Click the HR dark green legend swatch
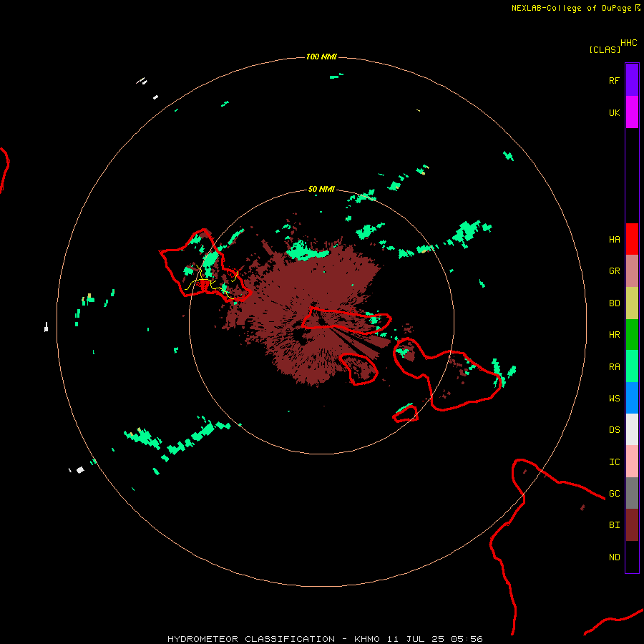Viewport: 644px width, 644px height. point(632,335)
